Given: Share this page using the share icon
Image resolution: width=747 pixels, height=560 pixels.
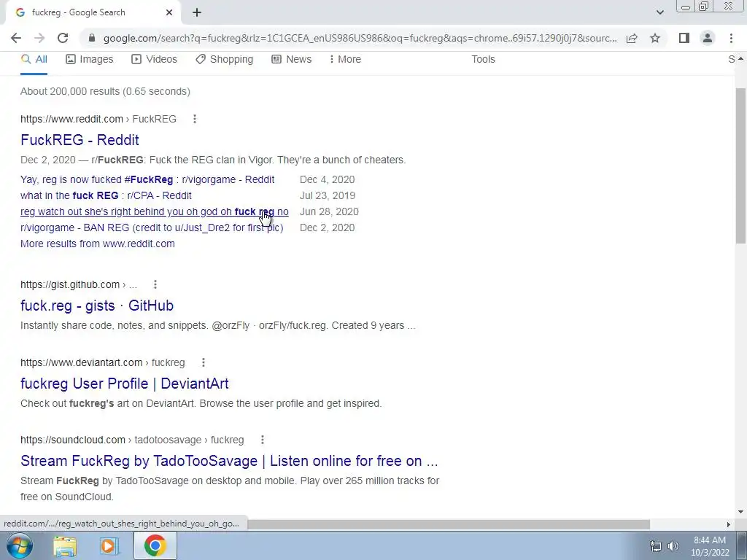Looking at the screenshot, I should coord(632,38).
